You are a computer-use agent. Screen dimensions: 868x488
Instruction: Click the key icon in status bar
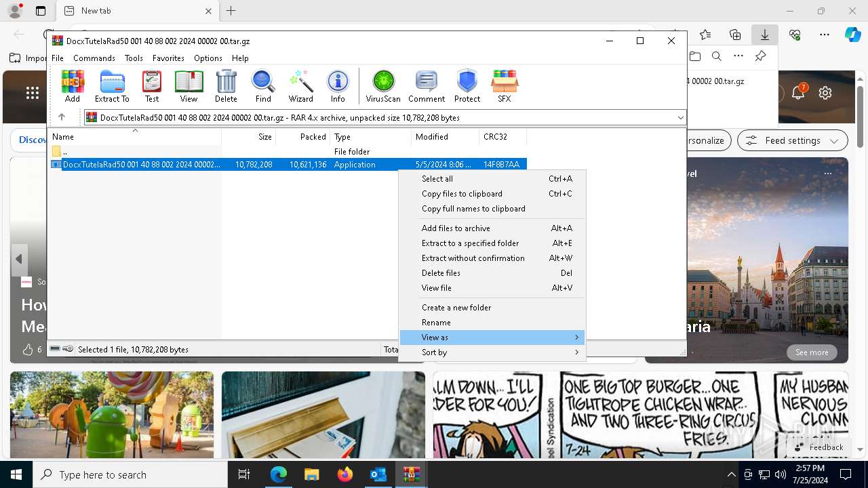(x=68, y=349)
